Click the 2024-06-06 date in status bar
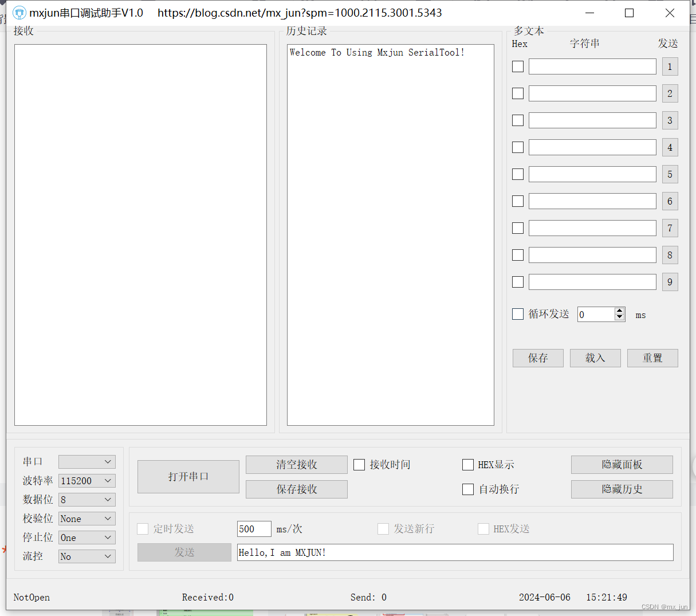This screenshot has width=696, height=616. [x=545, y=597]
